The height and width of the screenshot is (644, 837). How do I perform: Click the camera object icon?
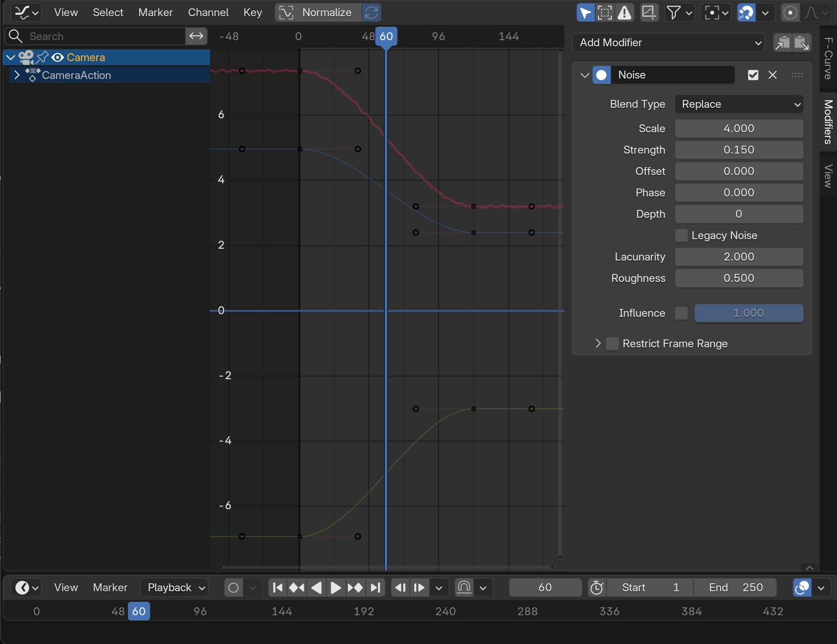(26, 57)
